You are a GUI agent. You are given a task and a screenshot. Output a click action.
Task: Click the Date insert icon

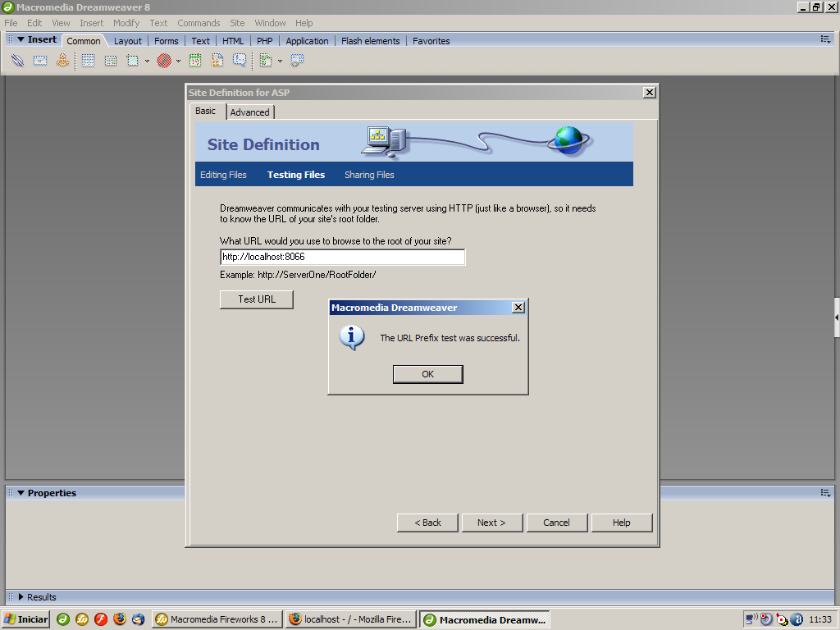coord(195,61)
